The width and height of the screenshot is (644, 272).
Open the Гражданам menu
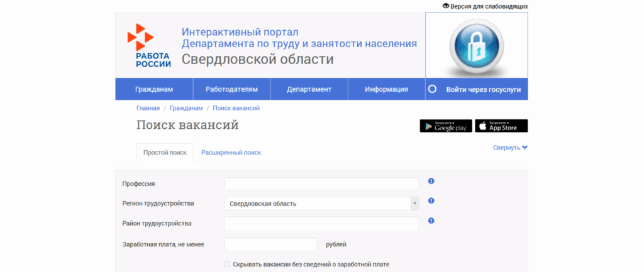[154, 89]
